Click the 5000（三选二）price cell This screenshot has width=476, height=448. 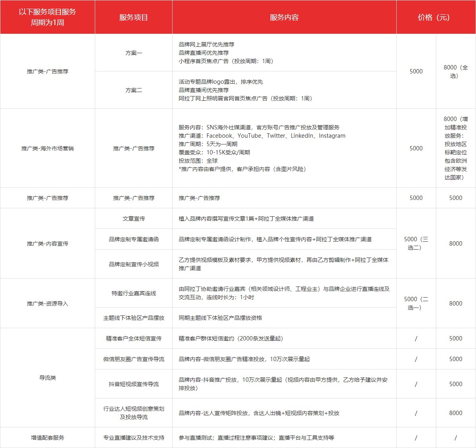coord(416,243)
